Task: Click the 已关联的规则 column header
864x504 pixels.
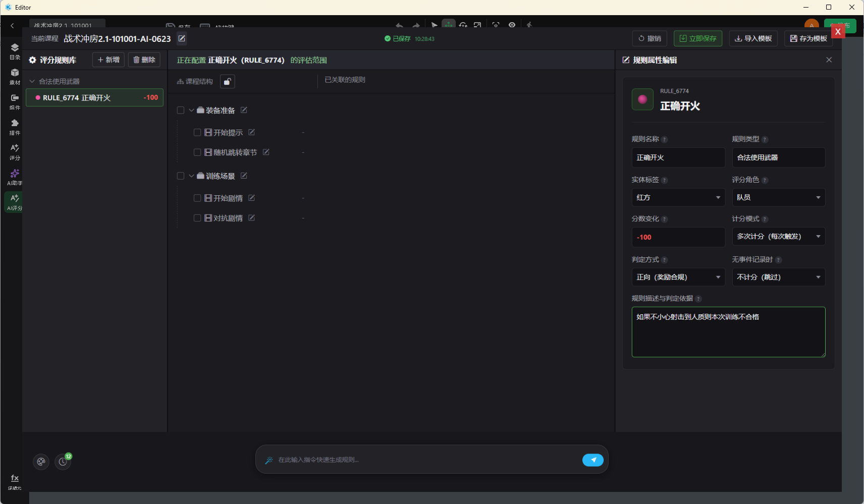Action: tap(345, 80)
